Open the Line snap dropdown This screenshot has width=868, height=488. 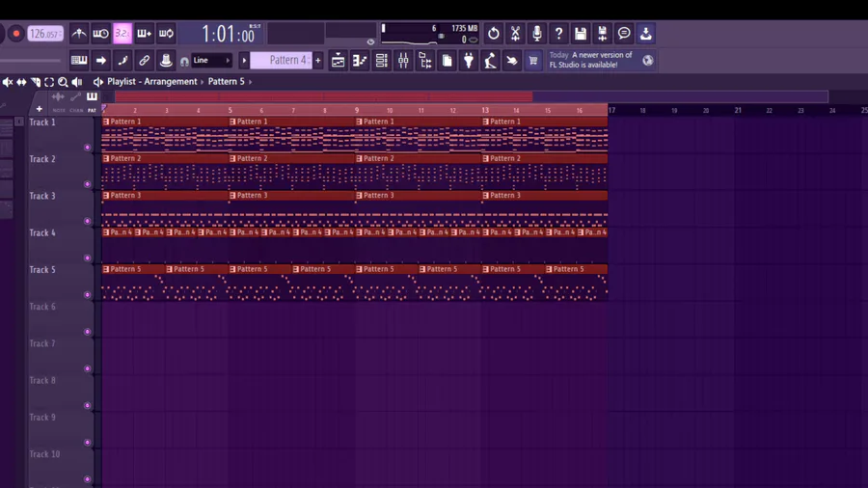[x=211, y=61]
